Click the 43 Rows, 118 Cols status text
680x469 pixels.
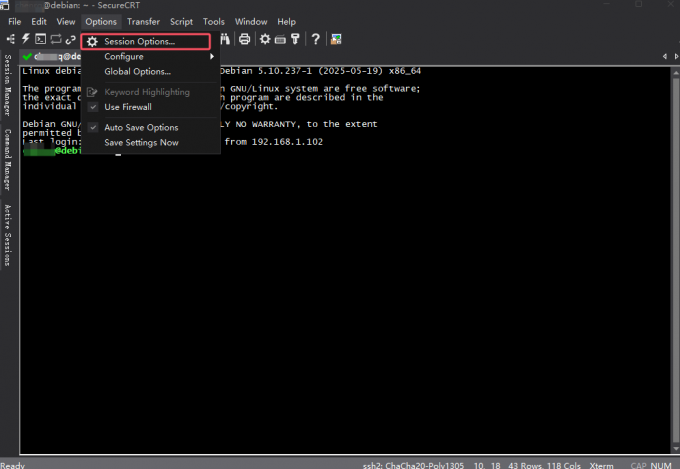(544, 465)
